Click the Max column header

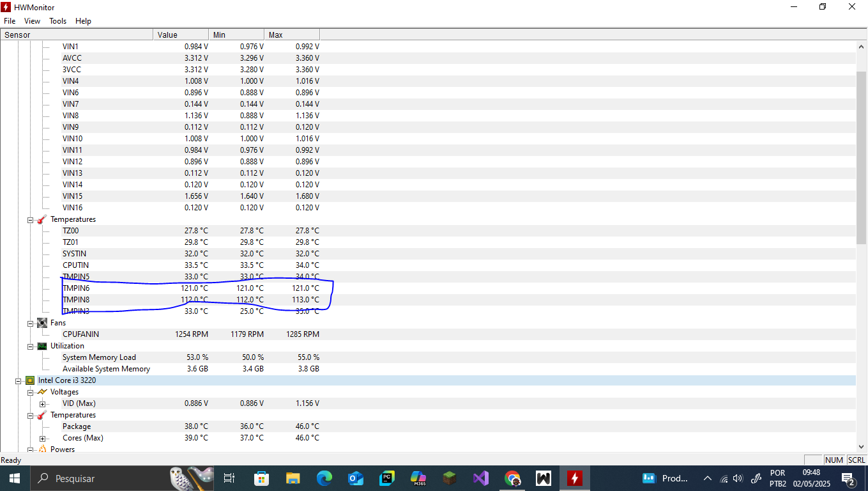(292, 35)
